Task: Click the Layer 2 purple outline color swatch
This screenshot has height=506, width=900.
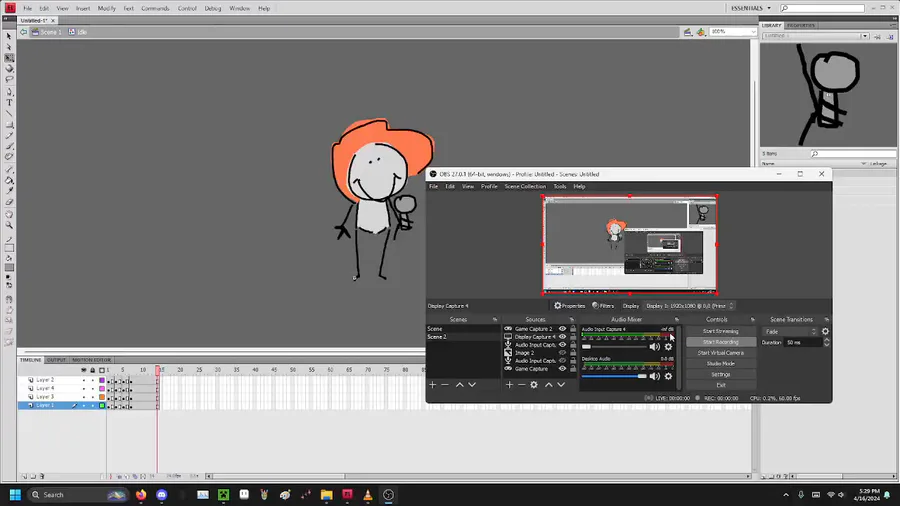Action: coord(102,380)
